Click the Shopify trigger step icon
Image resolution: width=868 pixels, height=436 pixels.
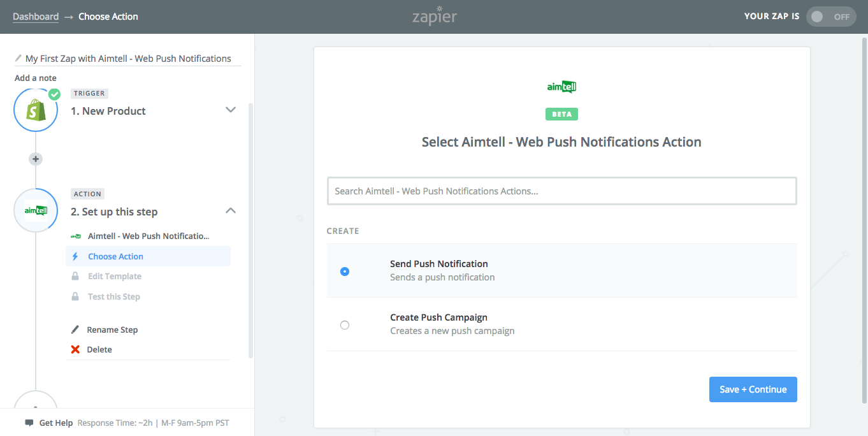(x=36, y=110)
